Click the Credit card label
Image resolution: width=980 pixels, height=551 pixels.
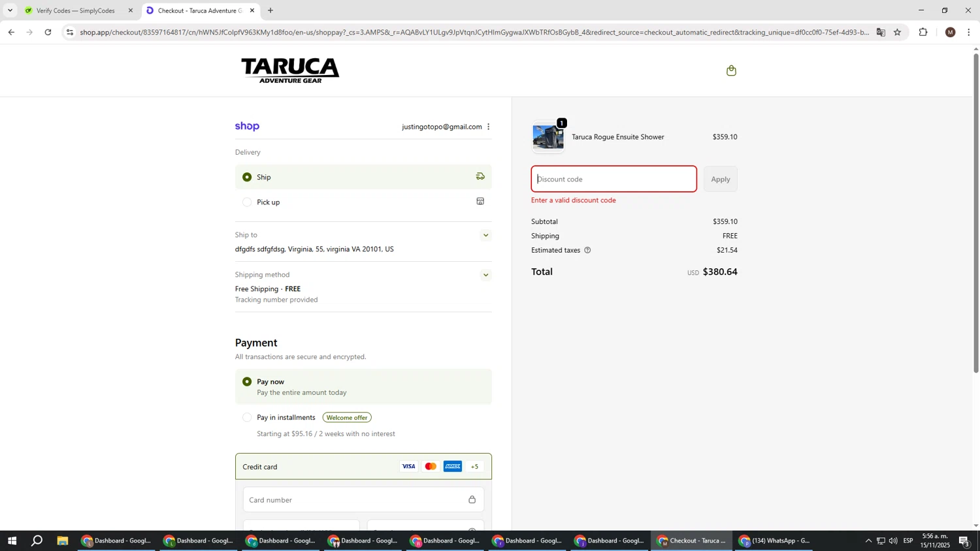260,467
